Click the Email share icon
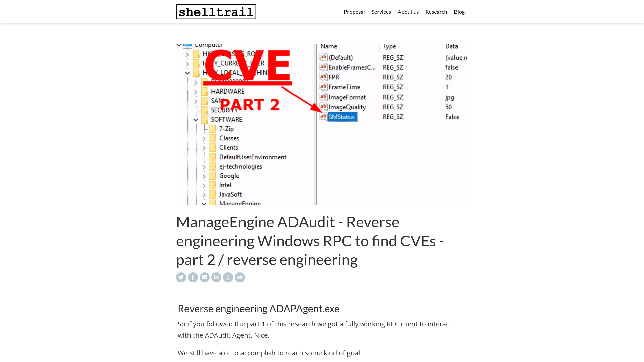The width and height of the screenshot is (644, 362). (x=204, y=277)
